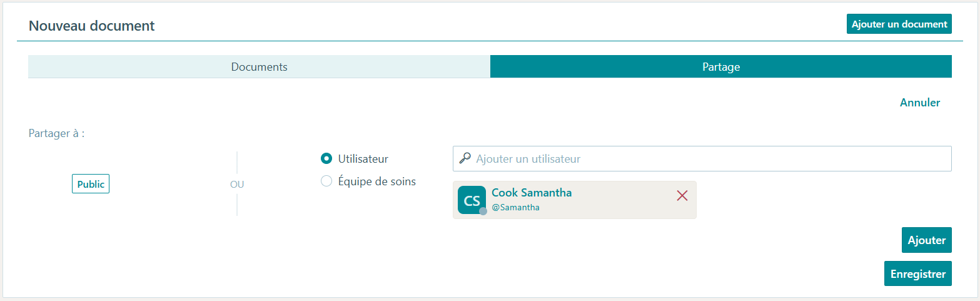Open the CS avatar of Cook Samantha
980x301 pixels.
[x=472, y=200]
